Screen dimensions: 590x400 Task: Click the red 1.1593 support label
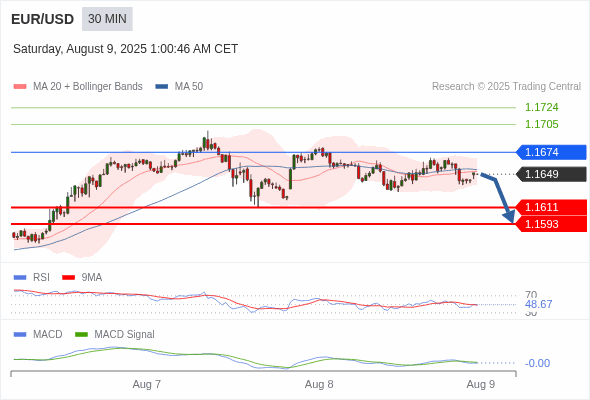point(551,224)
